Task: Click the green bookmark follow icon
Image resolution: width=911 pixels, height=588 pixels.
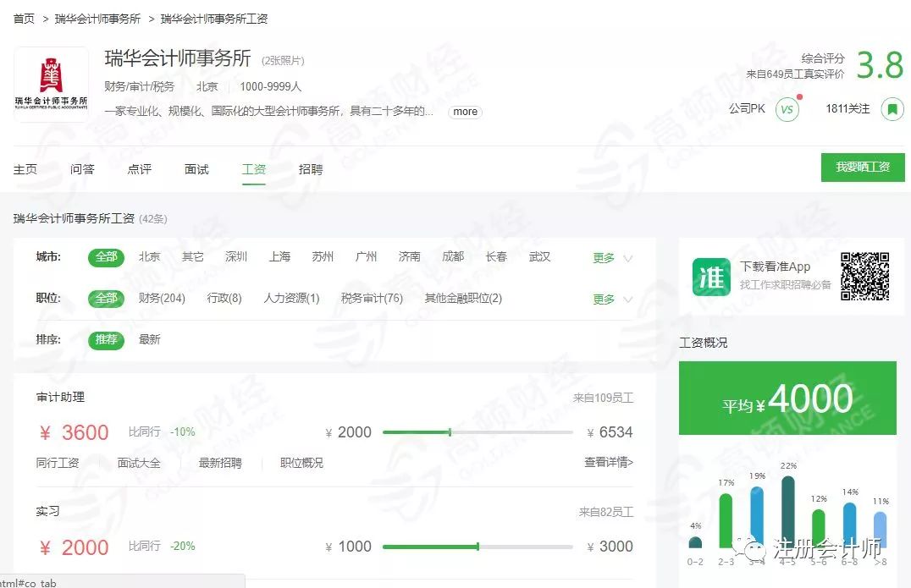Action: click(892, 108)
